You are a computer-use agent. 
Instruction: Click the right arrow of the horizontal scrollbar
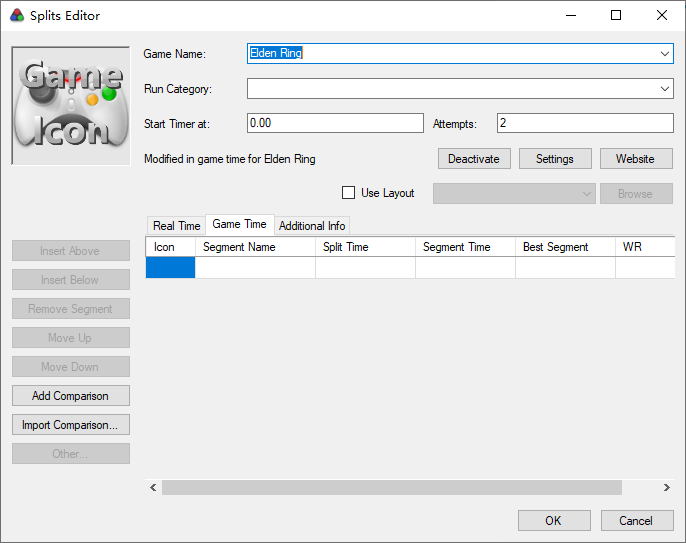(x=666, y=487)
